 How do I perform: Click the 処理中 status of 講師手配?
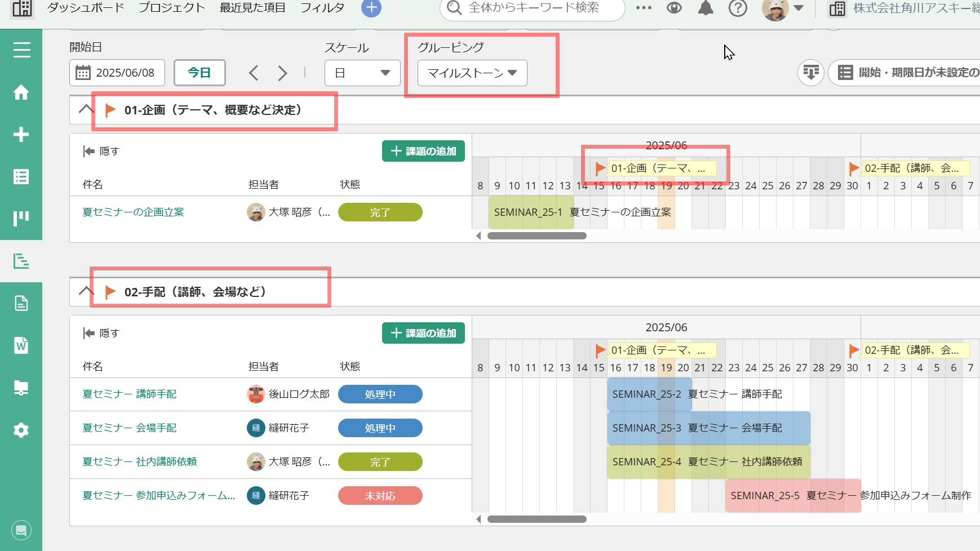pos(380,394)
